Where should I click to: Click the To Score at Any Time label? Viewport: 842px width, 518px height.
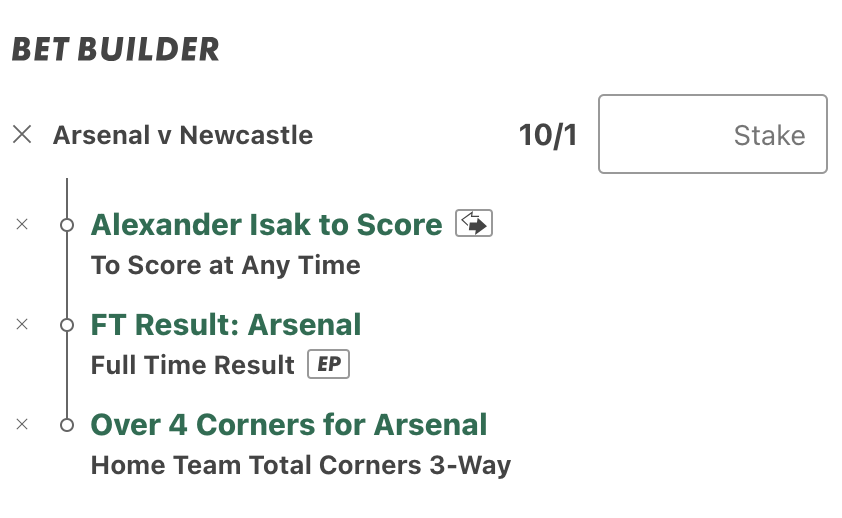(x=226, y=265)
